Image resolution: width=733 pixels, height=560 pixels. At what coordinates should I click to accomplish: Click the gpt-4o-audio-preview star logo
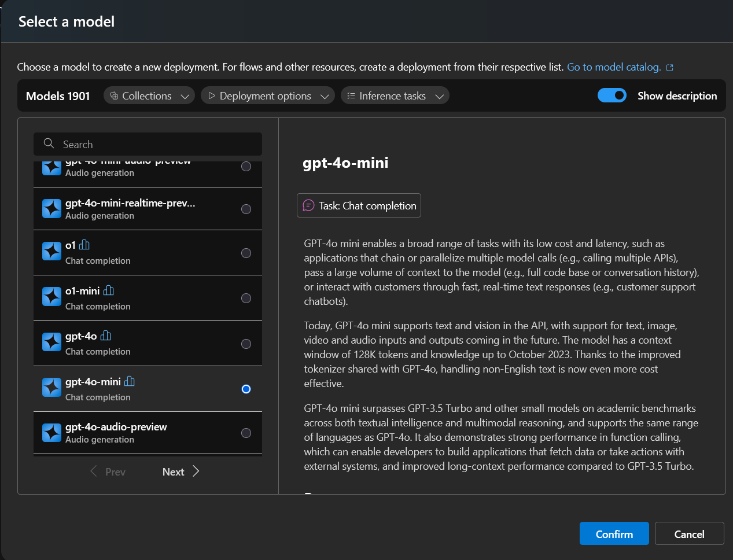point(51,432)
